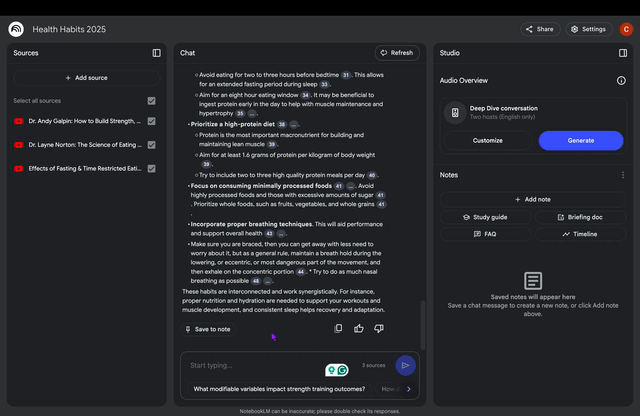Click Add note
640x416 pixels.
pyautogui.click(x=533, y=199)
